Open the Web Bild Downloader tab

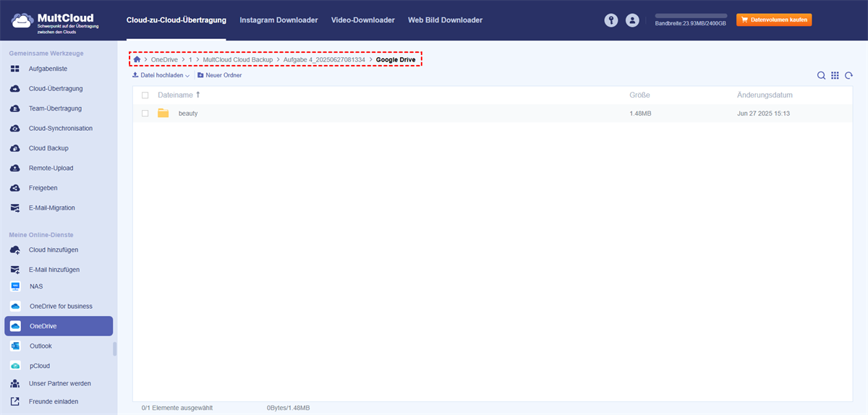tap(445, 20)
